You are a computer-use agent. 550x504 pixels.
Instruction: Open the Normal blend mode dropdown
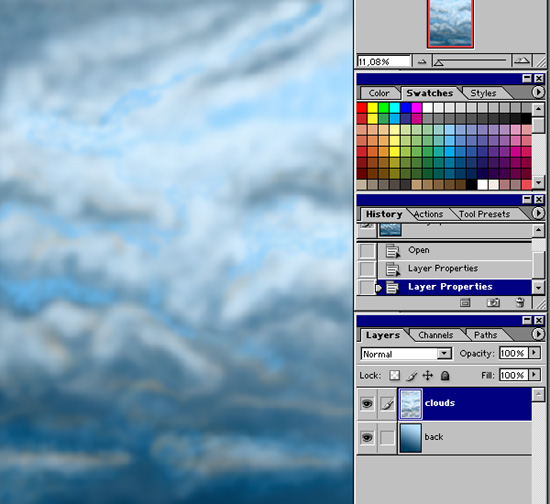444,354
